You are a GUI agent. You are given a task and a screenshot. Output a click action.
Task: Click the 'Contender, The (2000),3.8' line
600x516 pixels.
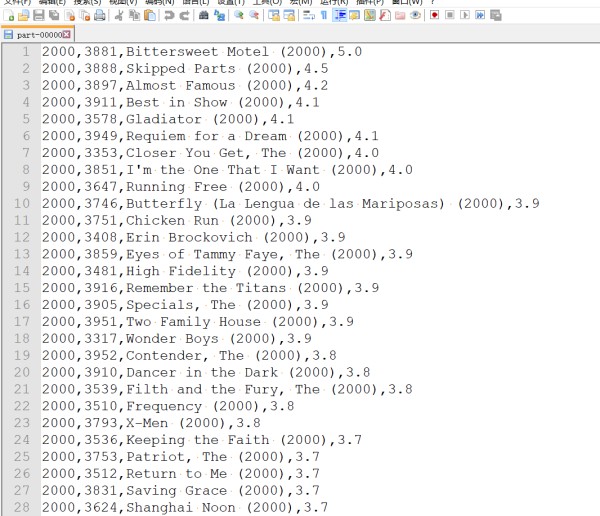(189, 356)
